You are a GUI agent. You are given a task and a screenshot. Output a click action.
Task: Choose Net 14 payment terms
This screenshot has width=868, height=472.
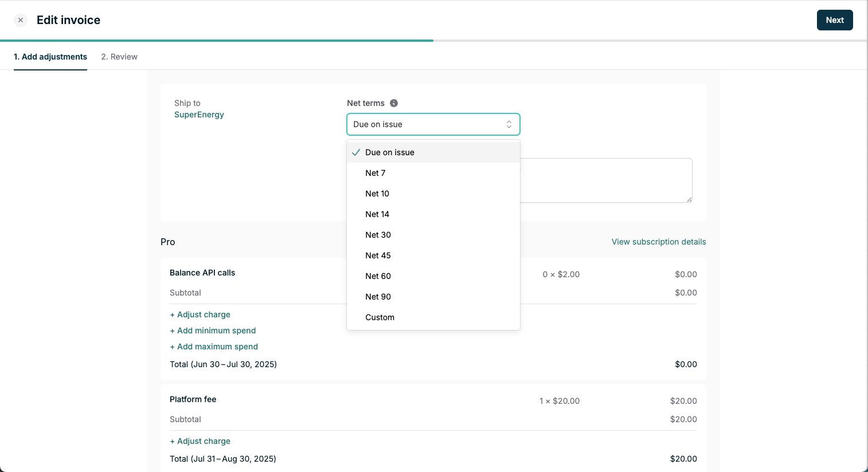(x=433, y=214)
